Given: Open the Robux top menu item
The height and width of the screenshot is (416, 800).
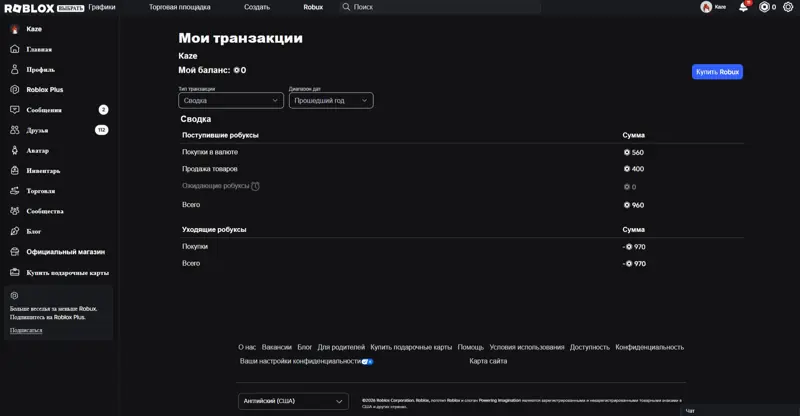Looking at the screenshot, I should 313,7.
